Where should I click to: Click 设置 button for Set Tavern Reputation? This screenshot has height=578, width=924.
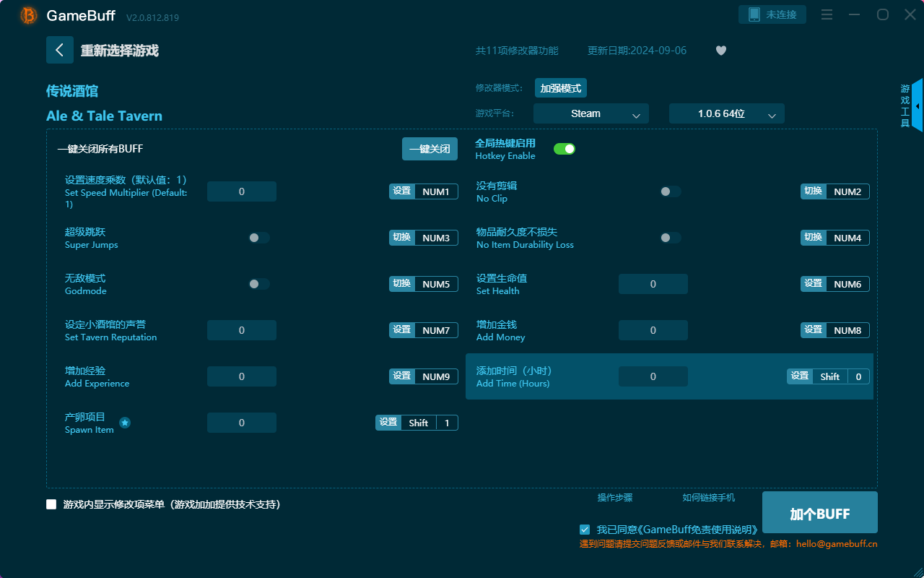(x=402, y=330)
